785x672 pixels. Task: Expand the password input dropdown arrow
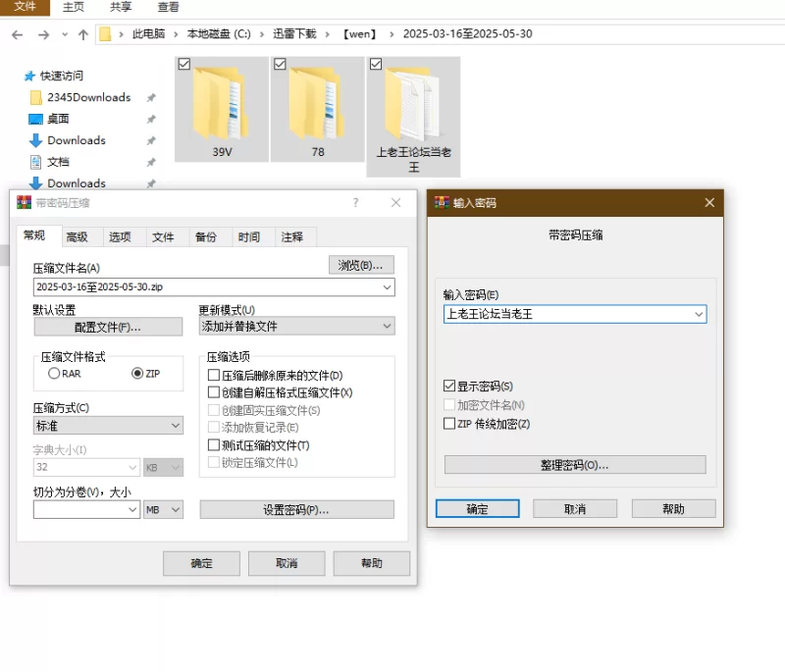pyautogui.click(x=699, y=314)
